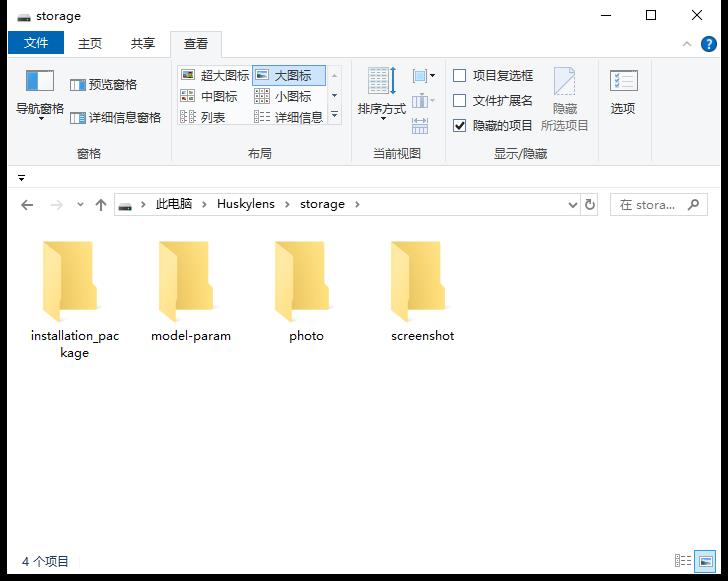Show the details pane
This screenshot has height=581, width=728.
(x=116, y=117)
